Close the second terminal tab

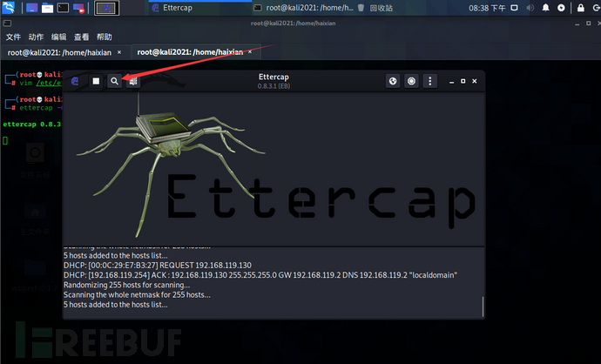pos(250,51)
